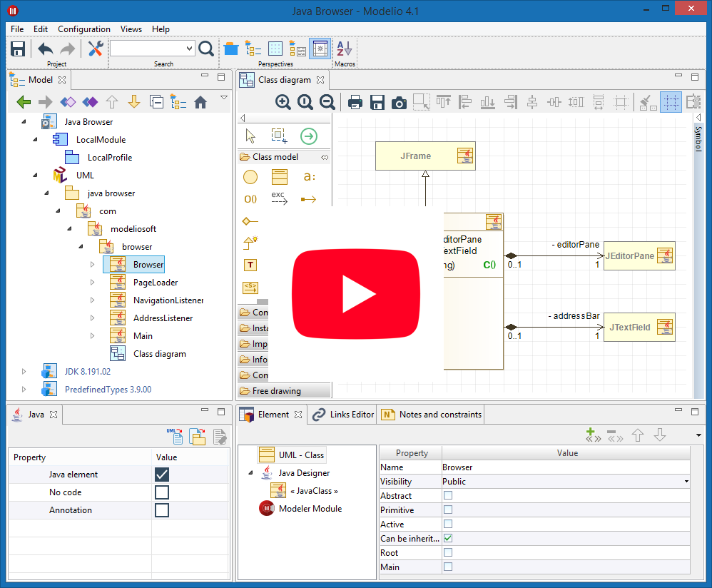This screenshot has width=712, height=588.
Task: Expand the JDK 8.191.02 node
Action: point(24,371)
